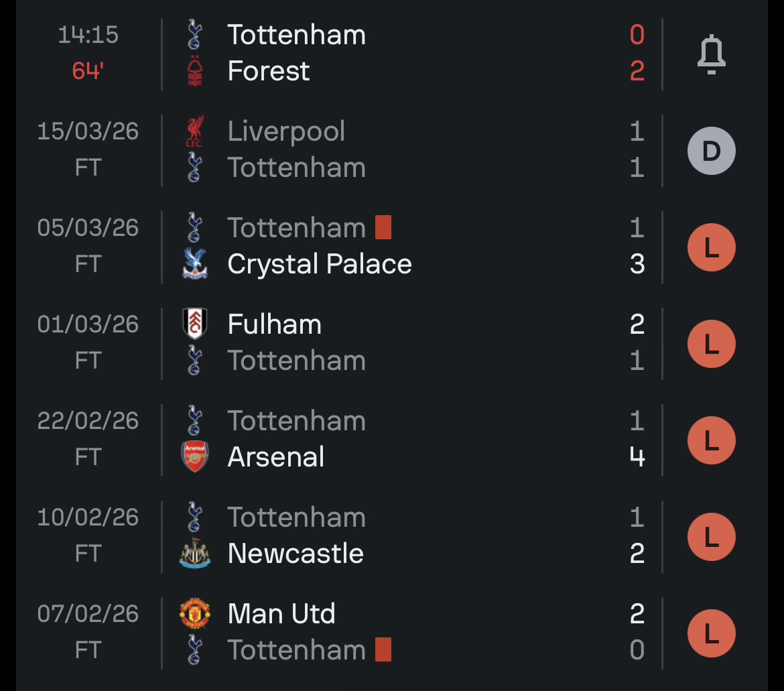Click the Fulham club crest
The image size is (784, 691).
pos(195,324)
